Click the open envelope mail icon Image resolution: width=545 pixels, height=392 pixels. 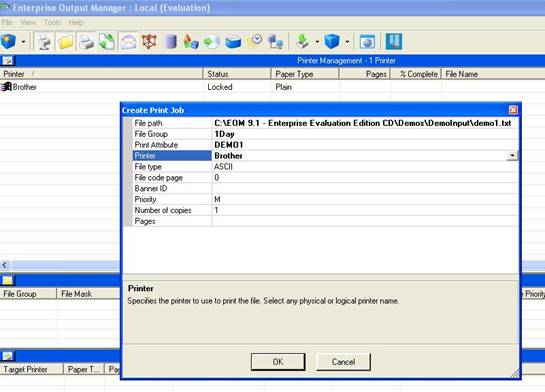(128, 42)
